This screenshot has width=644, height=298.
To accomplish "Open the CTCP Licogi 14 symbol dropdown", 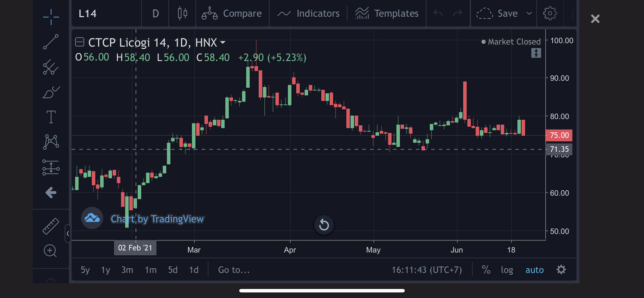I will pyautogui.click(x=223, y=43).
